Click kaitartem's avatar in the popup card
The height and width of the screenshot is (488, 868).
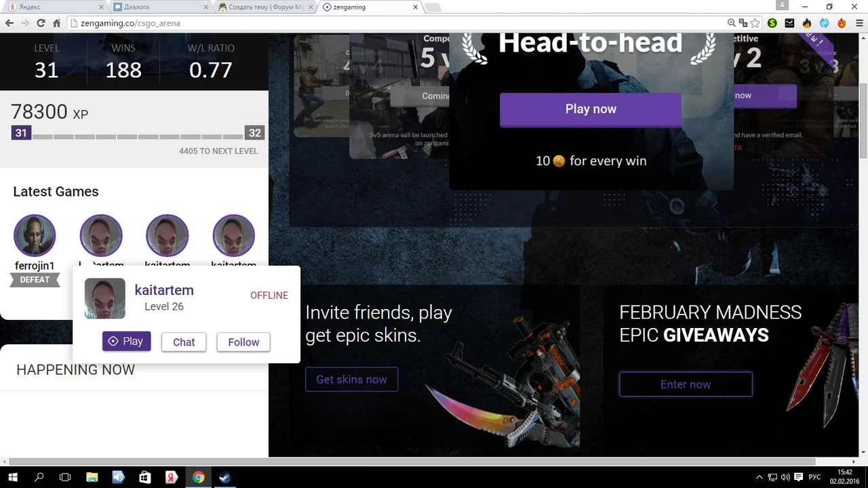click(x=105, y=298)
